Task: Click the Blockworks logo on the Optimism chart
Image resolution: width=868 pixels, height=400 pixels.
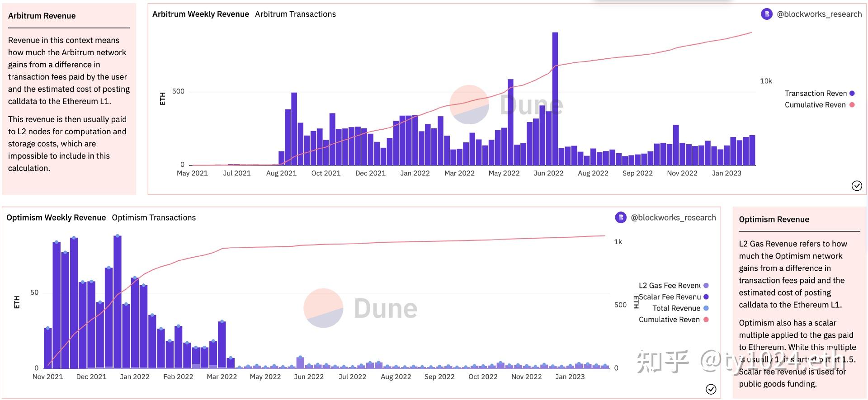Action: coord(621,217)
